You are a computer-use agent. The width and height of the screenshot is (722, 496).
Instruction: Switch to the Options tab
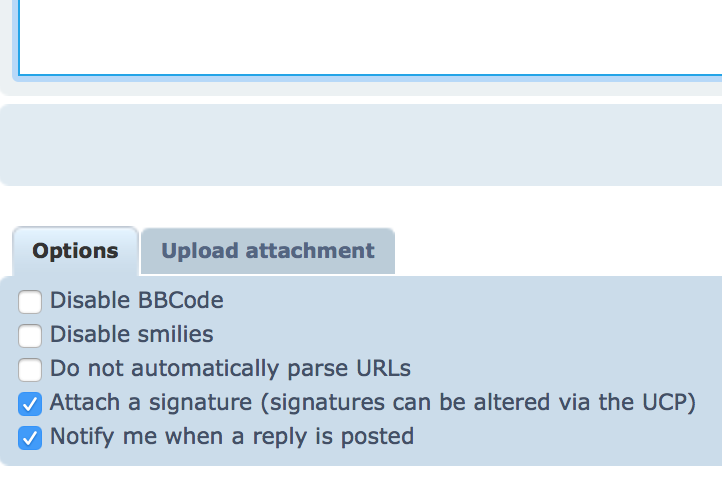75,251
